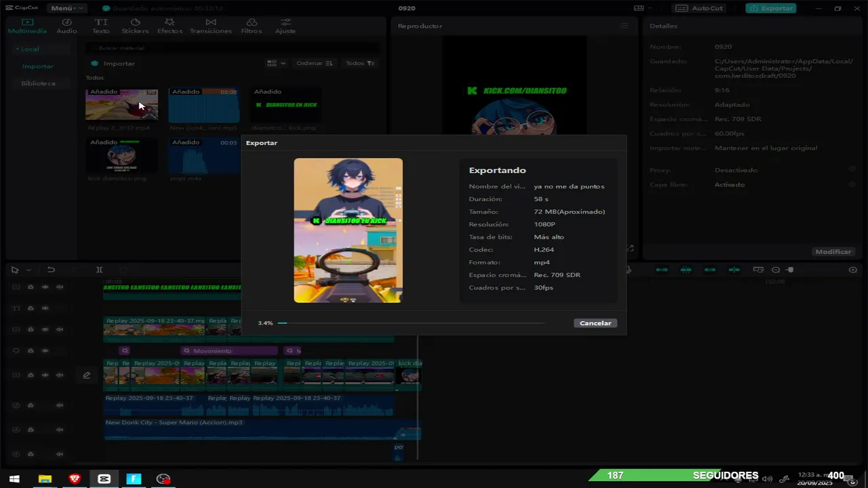Open the Reproductor panel menu icon
The height and width of the screenshot is (488, 868).
pyautogui.click(x=625, y=26)
